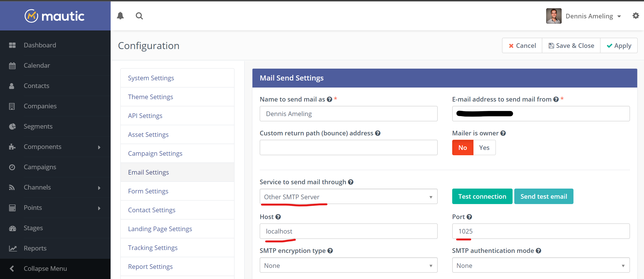Open the Segments sidebar icon

(12, 126)
